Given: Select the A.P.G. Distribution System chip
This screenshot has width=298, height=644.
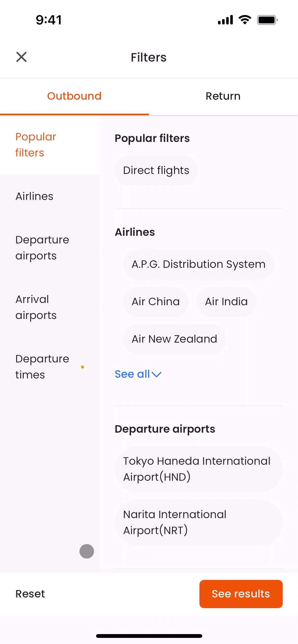Looking at the screenshot, I should 198,264.
